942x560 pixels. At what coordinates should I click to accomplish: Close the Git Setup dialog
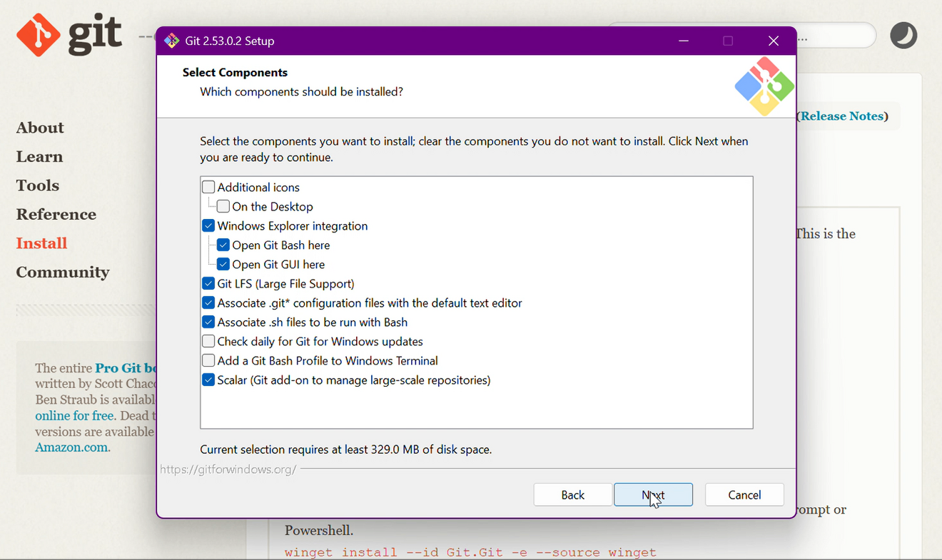773,41
